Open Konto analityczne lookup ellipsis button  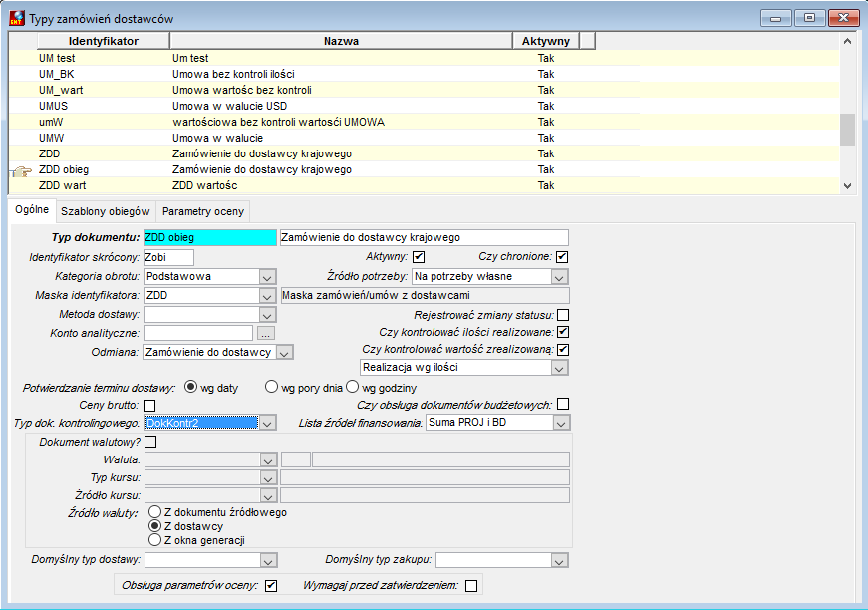(x=266, y=333)
